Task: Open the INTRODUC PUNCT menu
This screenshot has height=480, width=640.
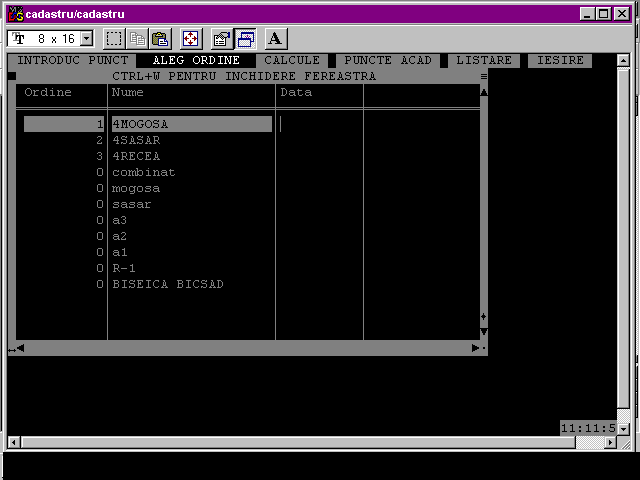Action: pos(73,61)
